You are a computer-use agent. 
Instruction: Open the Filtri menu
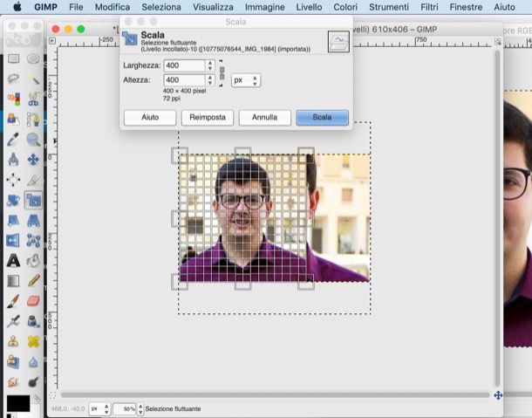(429, 6)
